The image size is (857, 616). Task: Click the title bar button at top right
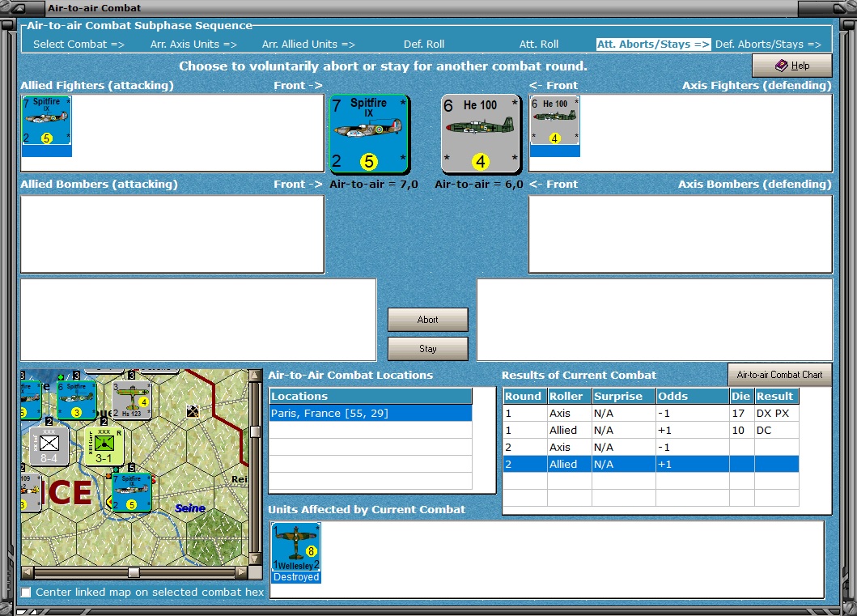840,8
